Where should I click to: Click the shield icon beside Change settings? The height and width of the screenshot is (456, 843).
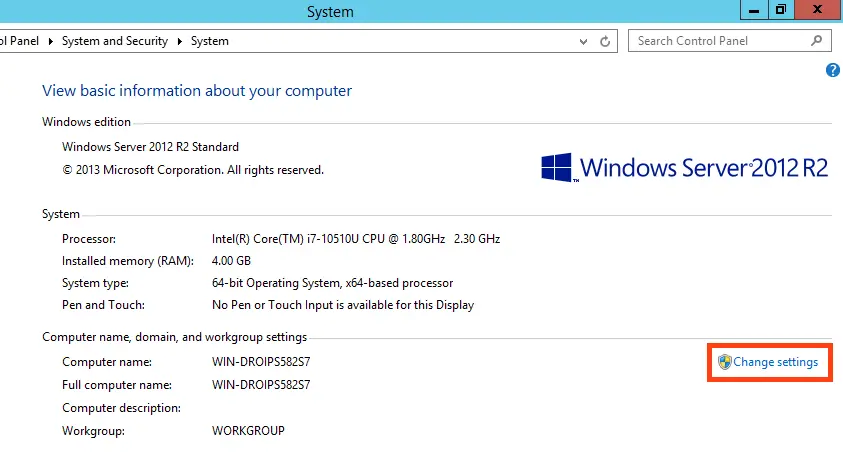(x=725, y=362)
